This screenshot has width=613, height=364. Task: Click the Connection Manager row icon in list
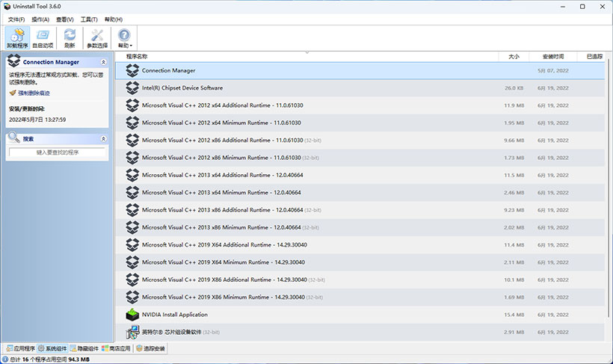pyautogui.click(x=132, y=70)
